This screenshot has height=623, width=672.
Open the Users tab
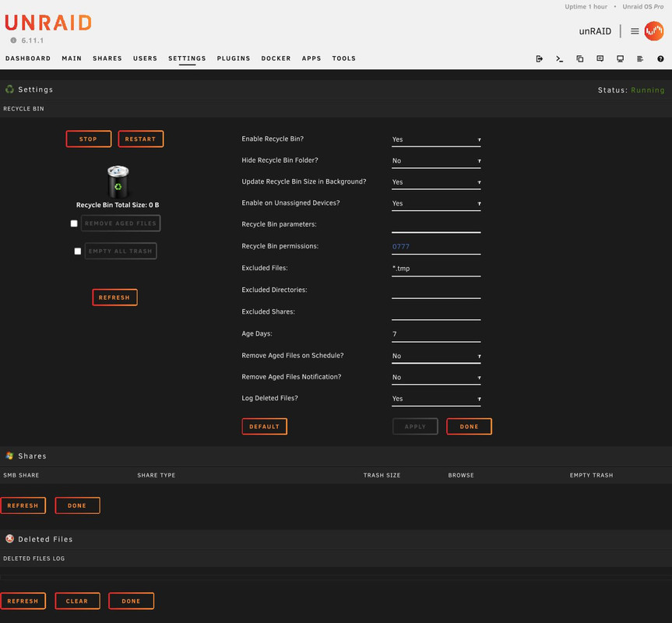tap(145, 58)
